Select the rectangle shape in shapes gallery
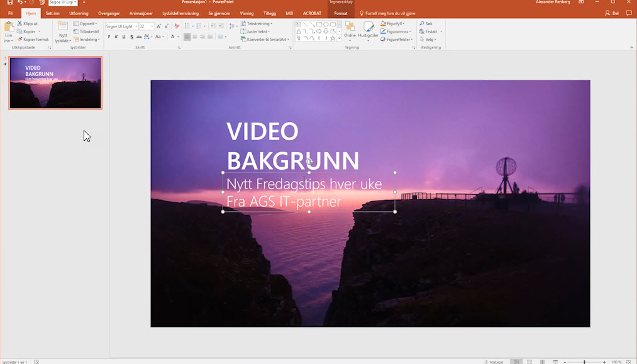Viewport: 637px width, 364px height. (x=319, y=25)
